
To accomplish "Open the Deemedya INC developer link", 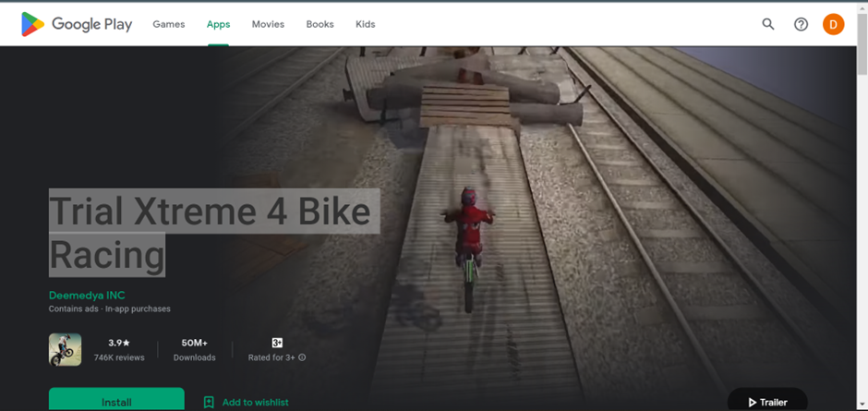I will coord(87,296).
